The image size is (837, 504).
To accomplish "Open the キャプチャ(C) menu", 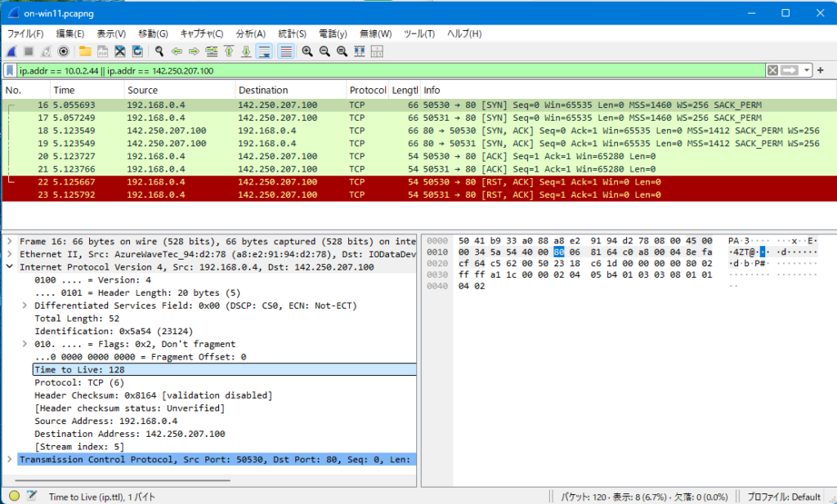I will [202, 33].
